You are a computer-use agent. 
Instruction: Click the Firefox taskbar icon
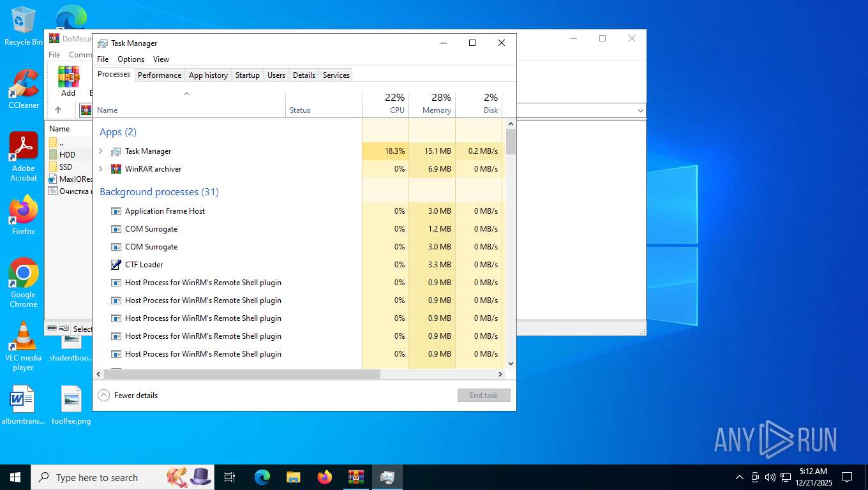(x=325, y=477)
